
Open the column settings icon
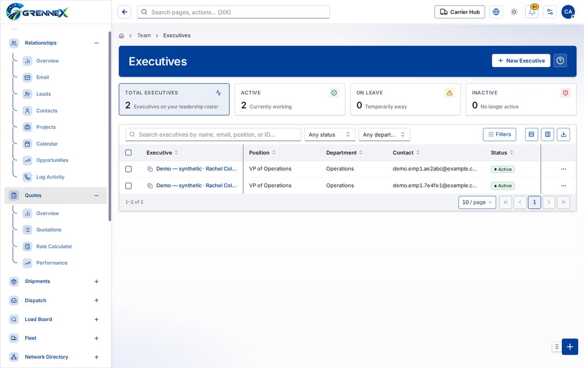click(x=548, y=134)
